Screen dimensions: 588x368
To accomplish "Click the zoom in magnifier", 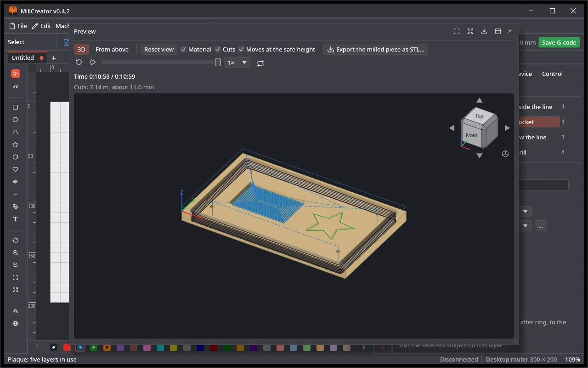I will pos(16,253).
